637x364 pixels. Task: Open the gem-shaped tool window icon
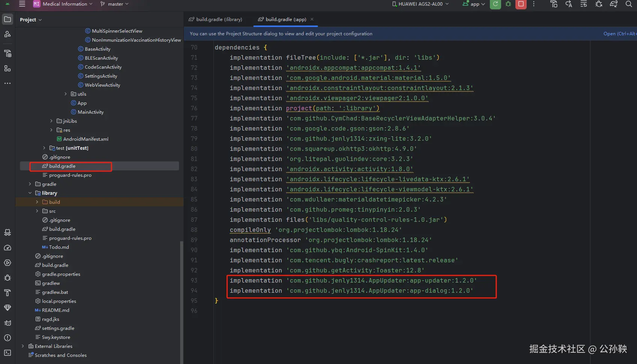pyautogui.click(x=8, y=308)
